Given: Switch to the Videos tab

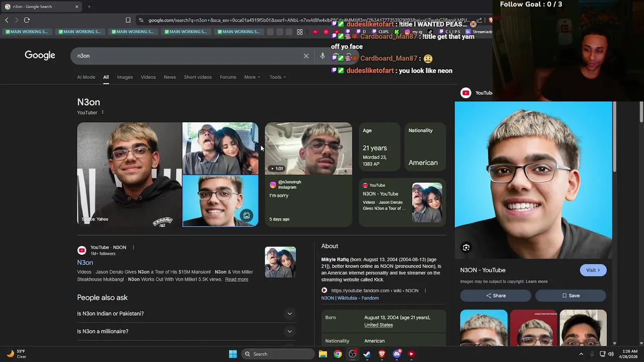Looking at the screenshot, I should [x=148, y=77].
